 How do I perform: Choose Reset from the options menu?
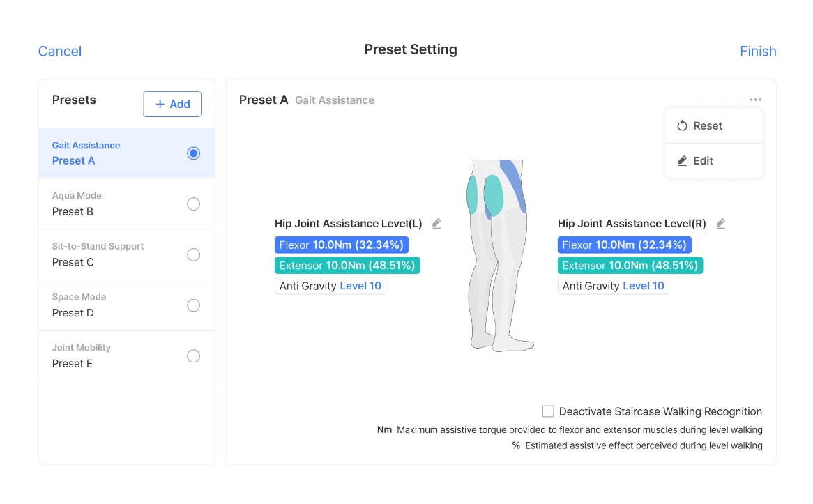pyautogui.click(x=708, y=126)
